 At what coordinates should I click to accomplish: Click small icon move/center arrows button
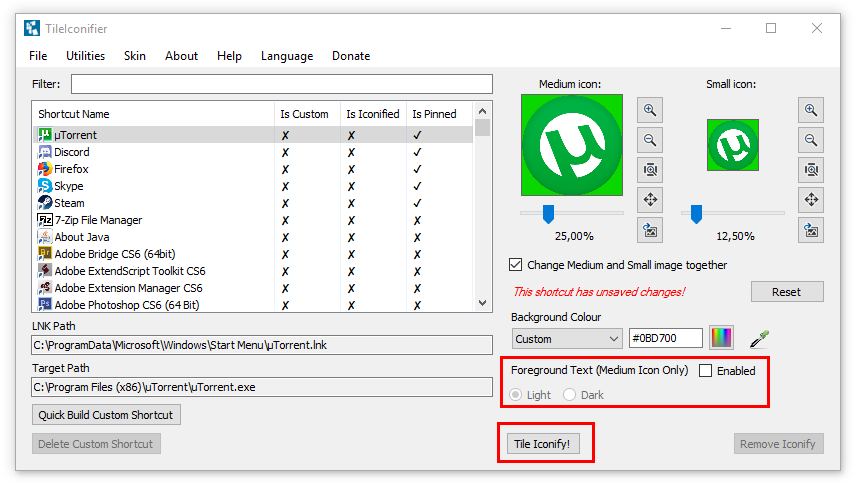click(811, 200)
